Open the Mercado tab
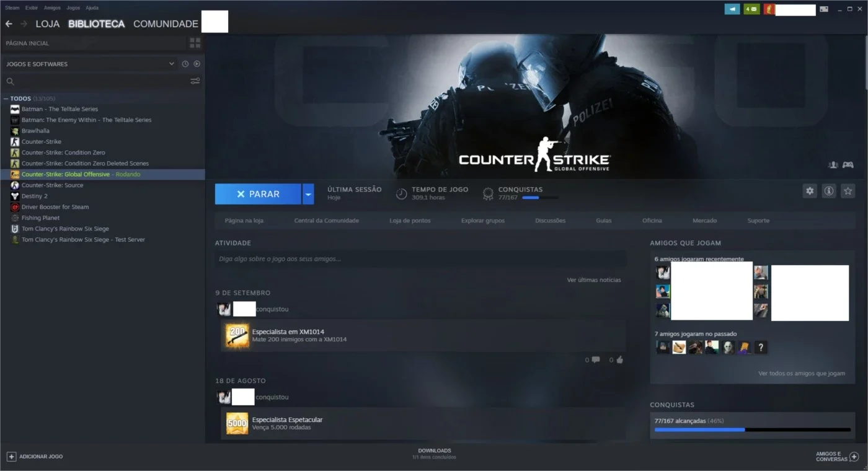This screenshot has height=471, width=868. click(x=704, y=221)
